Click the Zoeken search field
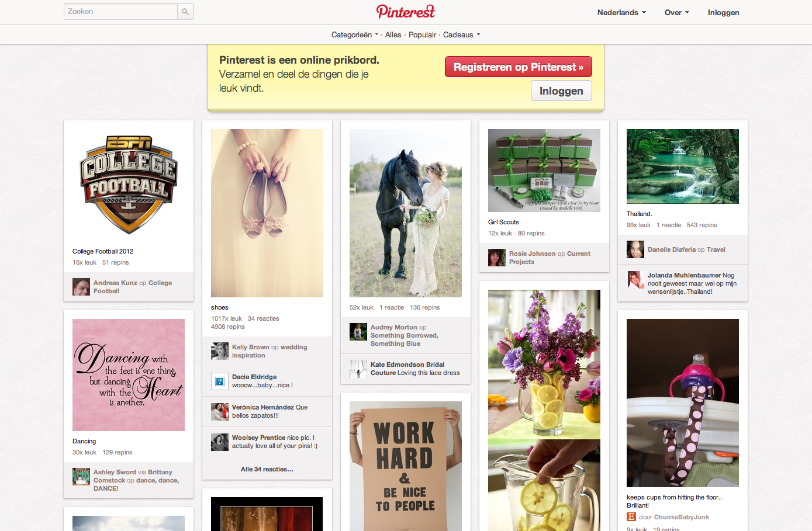 pyautogui.click(x=120, y=12)
